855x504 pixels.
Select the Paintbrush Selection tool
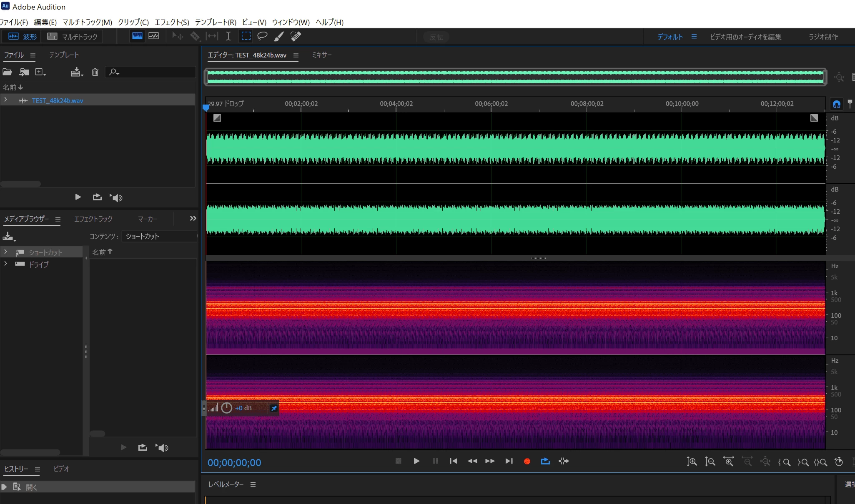coord(279,36)
